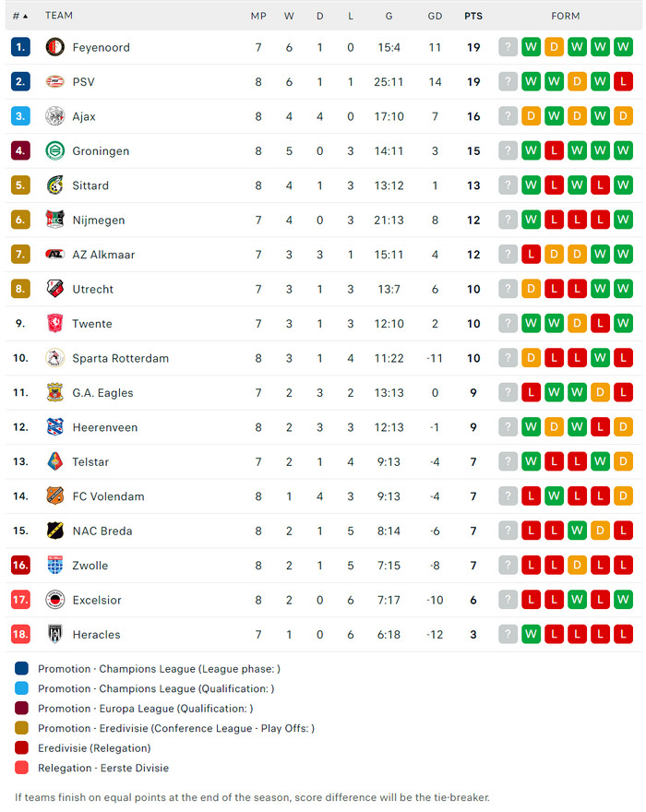The height and width of the screenshot is (812, 646).
Task: Sort table by rank number column
Action: [19, 16]
